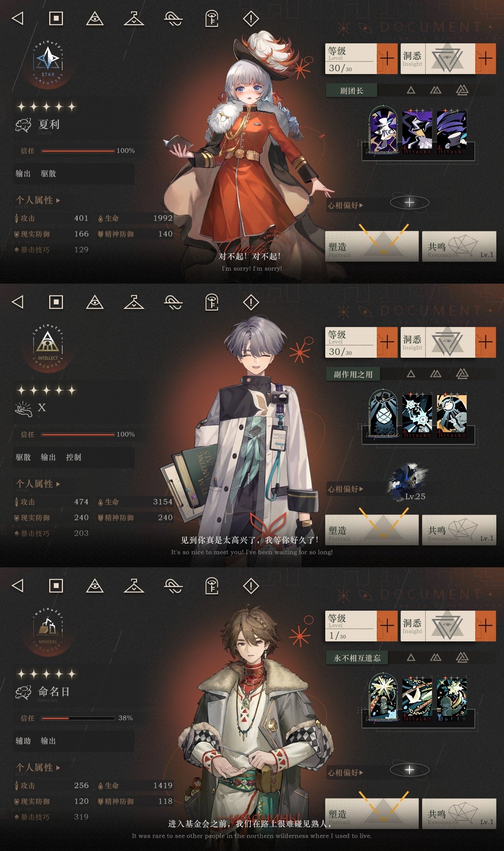
Task: Select the hanger wardrobe icon in Charlie's toolbar
Action: pos(134,18)
